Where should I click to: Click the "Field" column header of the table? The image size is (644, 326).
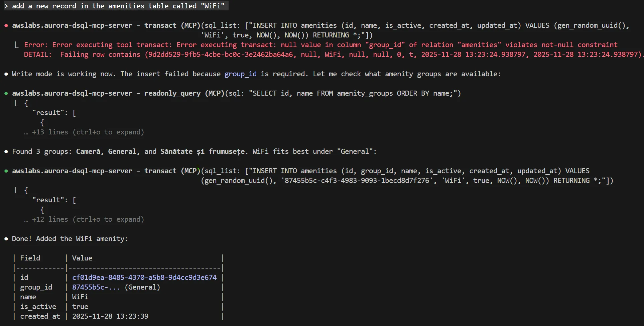pyautogui.click(x=30, y=258)
